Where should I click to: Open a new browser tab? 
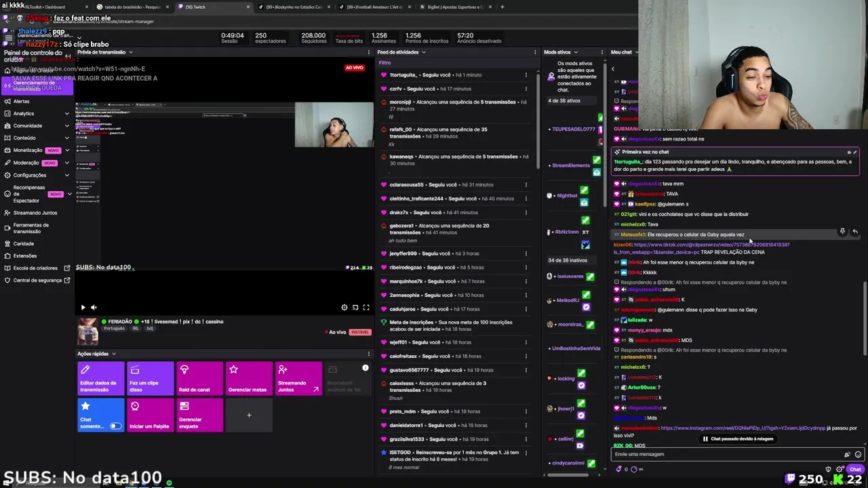[502, 7]
